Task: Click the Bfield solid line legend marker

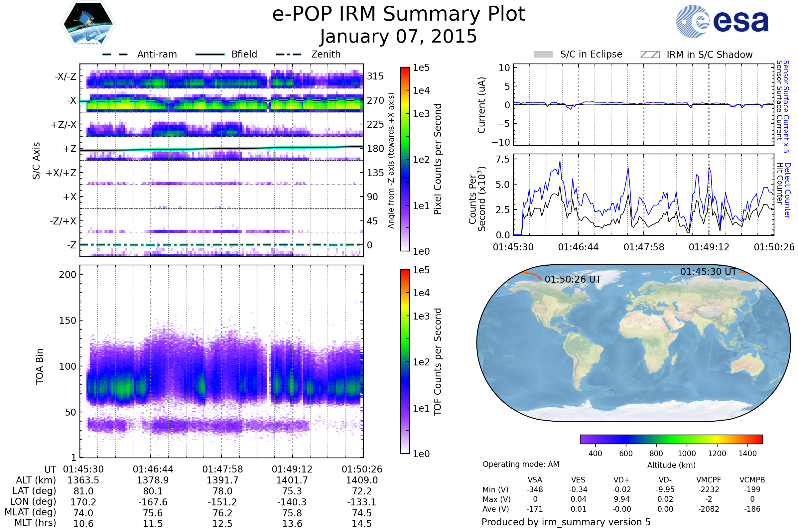Action: click(210, 54)
